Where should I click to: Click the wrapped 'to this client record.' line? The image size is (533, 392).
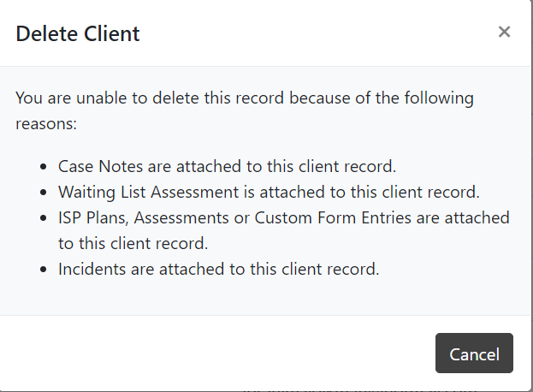[x=133, y=243]
